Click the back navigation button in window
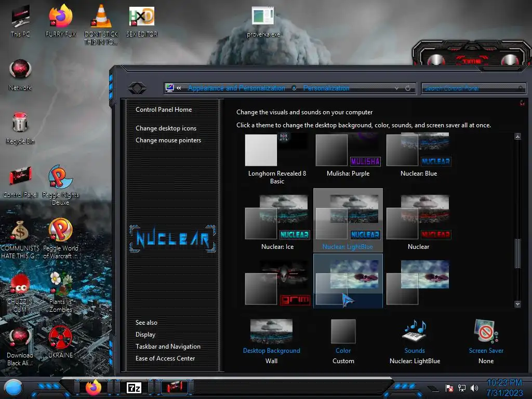Screen dimensions: 532x399 click(137, 88)
